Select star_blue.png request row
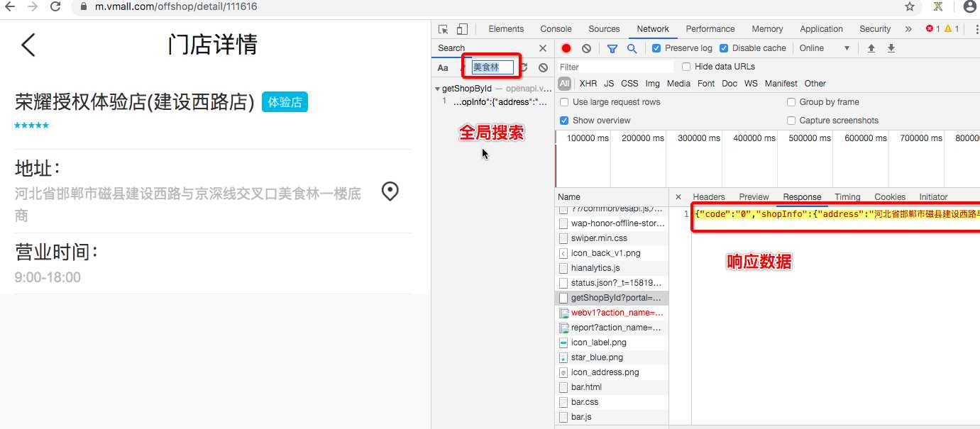980x429 pixels. [x=612, y=357]
